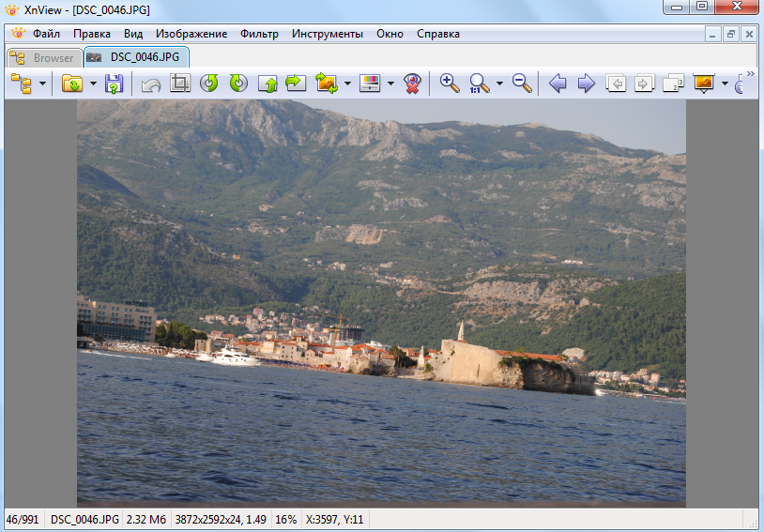764x532 pixels.
Task: Click the select page number icon
Action: [x=673, y=84]
